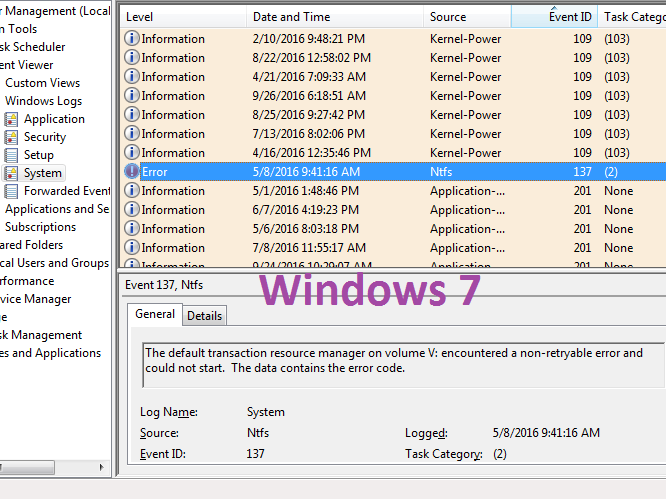Open the Application log icon in tree

tap(11, 119)
